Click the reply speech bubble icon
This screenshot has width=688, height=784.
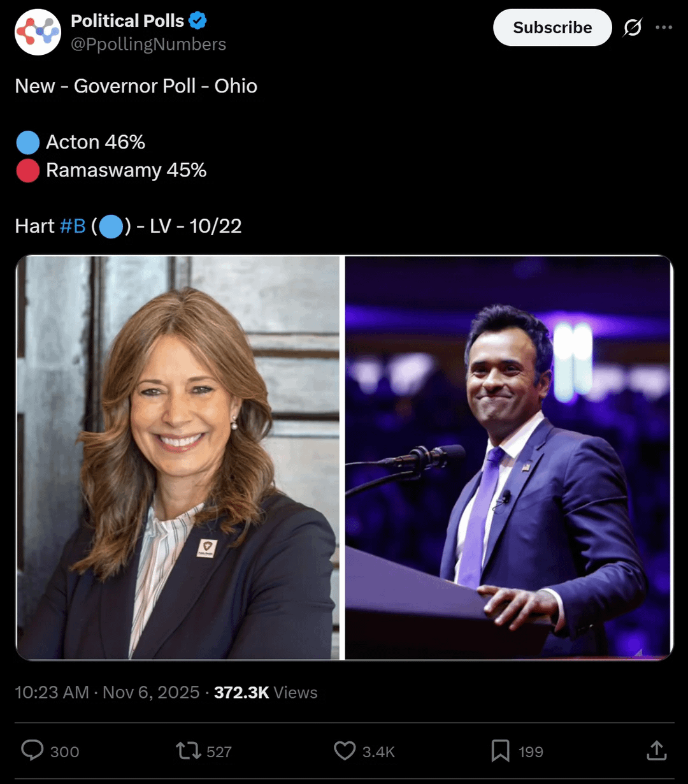click(x=32, y=751)
